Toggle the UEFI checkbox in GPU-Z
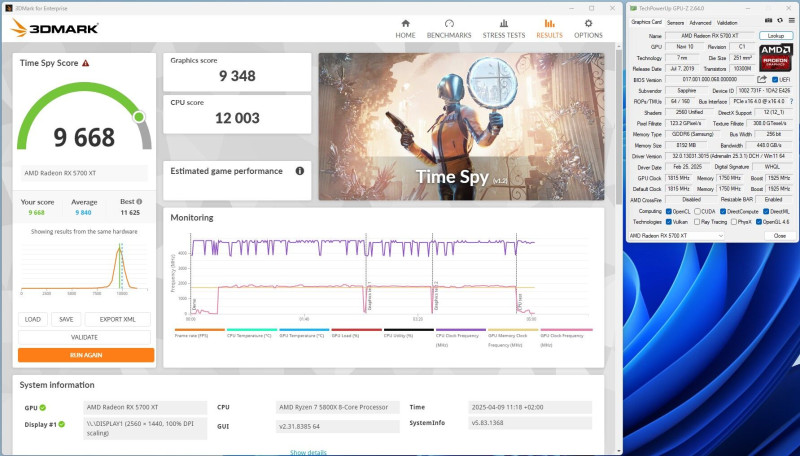Screen dimensions: 800x456 774,80
